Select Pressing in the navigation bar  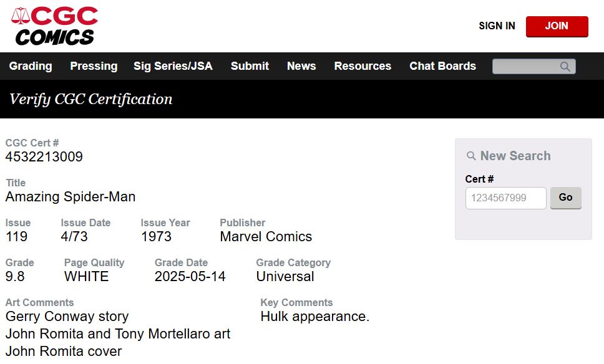[x=94, y=66]
